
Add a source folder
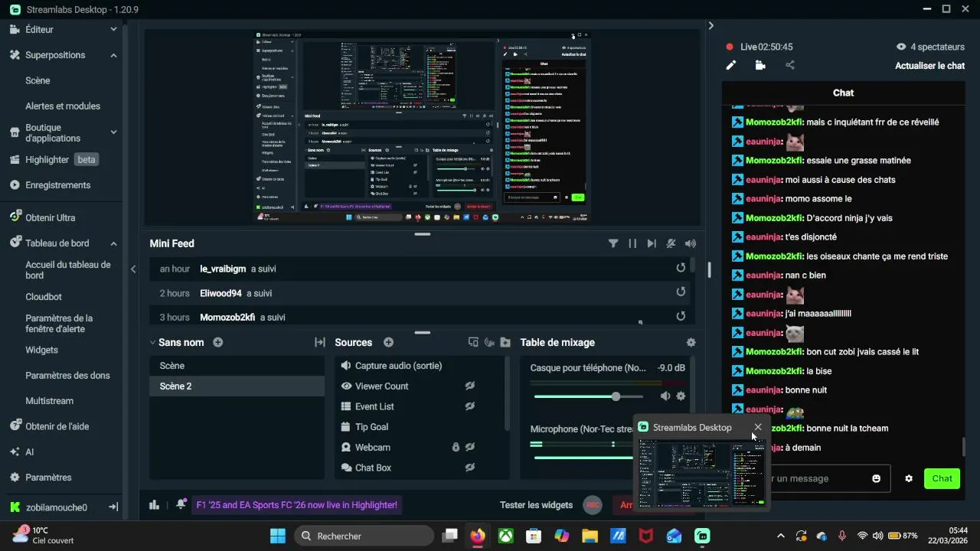click(505, 343)
